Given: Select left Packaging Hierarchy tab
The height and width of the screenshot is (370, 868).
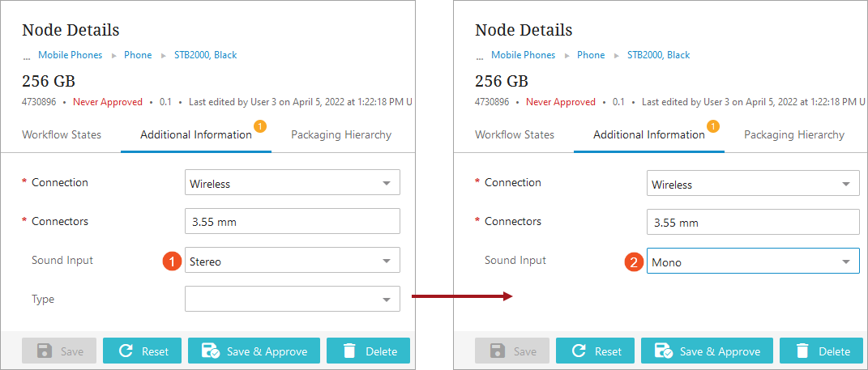Looking at the screenshot, I should click(x=341, y=135).
